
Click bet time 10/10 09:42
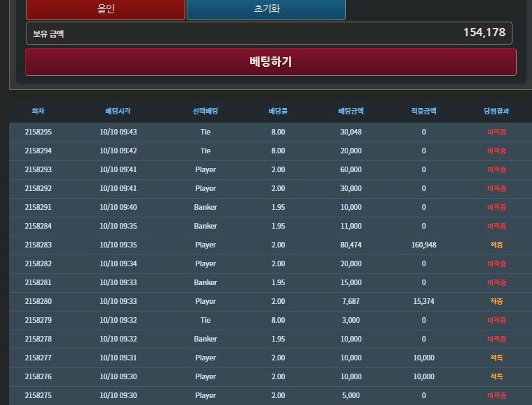(x=118, y=151)
